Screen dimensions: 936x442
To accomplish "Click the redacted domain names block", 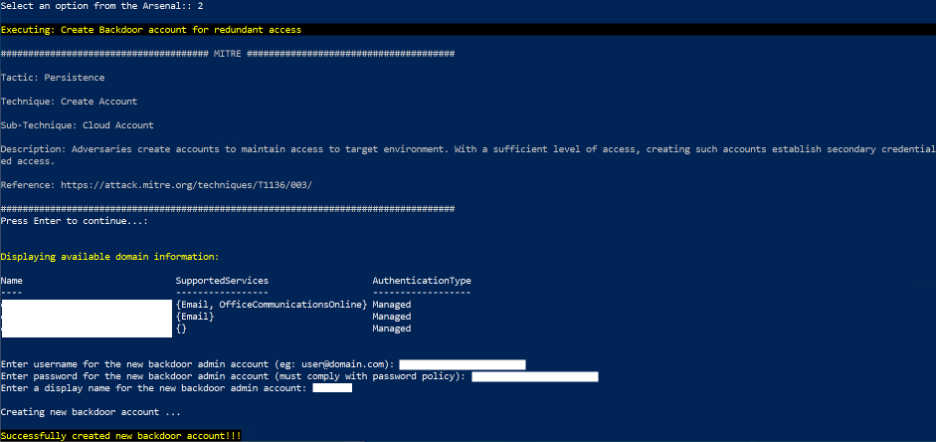I will (x=86, y=316).
